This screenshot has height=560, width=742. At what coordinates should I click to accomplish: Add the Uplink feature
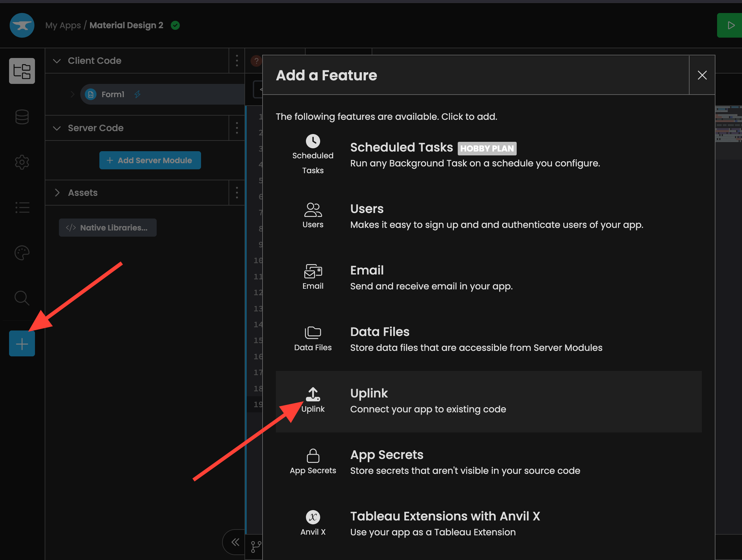[x=488, y=401]
